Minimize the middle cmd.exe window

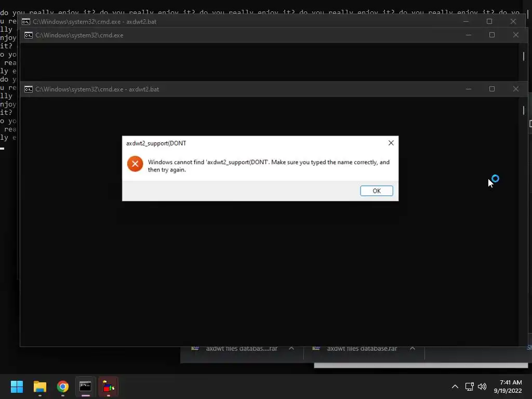(469, 35)
